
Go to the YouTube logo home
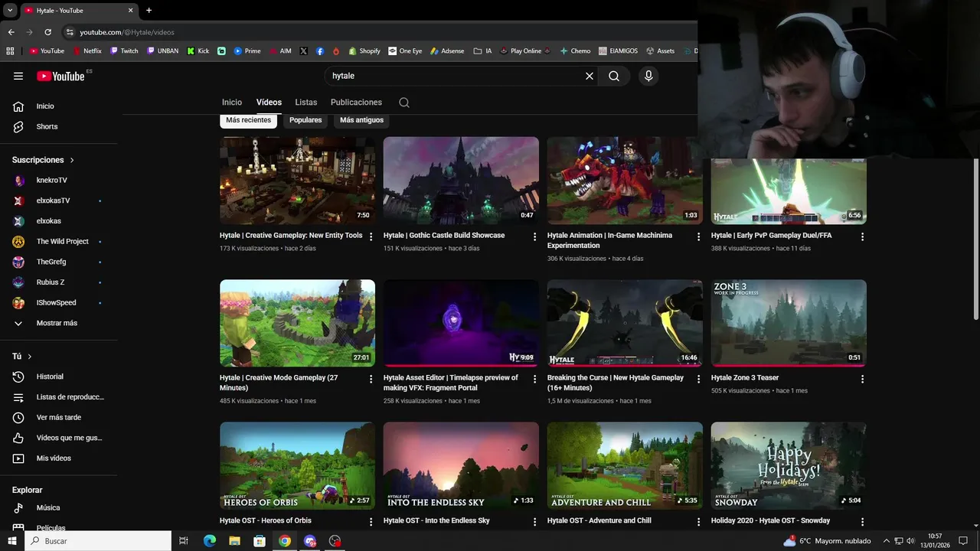(60, 76)
